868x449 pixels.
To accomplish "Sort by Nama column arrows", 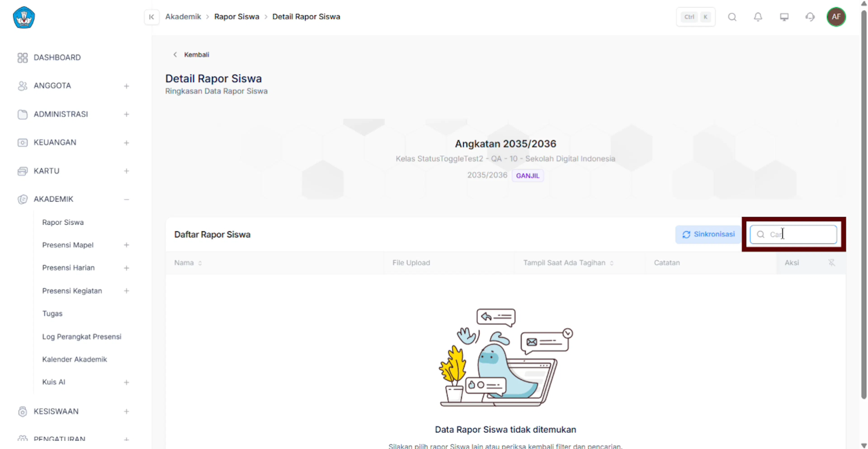I will [200, 263].
